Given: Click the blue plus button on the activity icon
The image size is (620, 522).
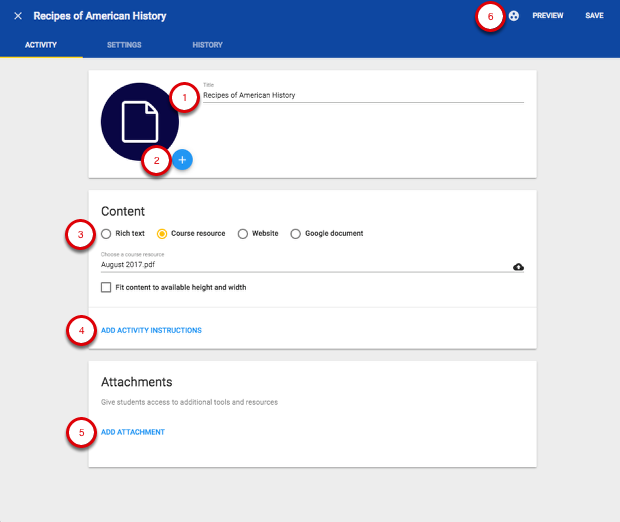Looking at the screenshot, I should (182, 160).
